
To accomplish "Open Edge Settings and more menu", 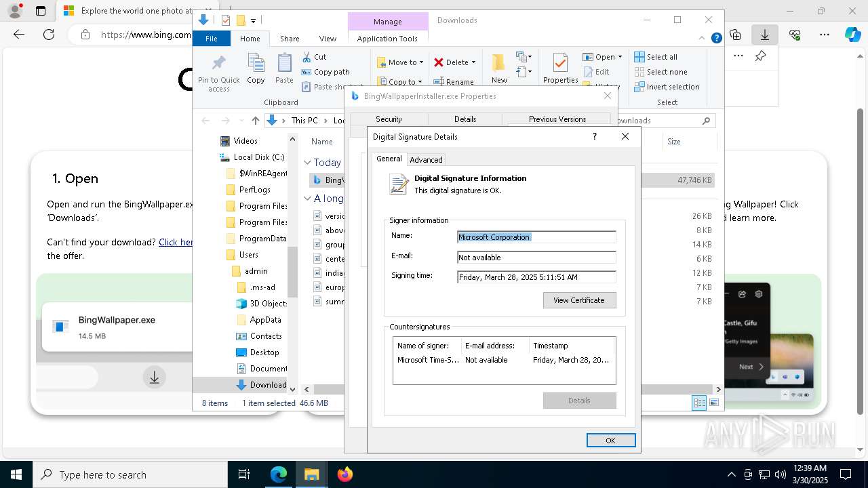I will pyautogui.click(x=825, y=35).
